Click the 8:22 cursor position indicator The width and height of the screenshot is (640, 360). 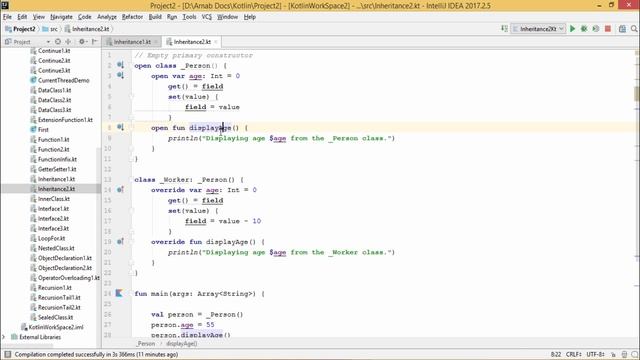tap(556, 354)
